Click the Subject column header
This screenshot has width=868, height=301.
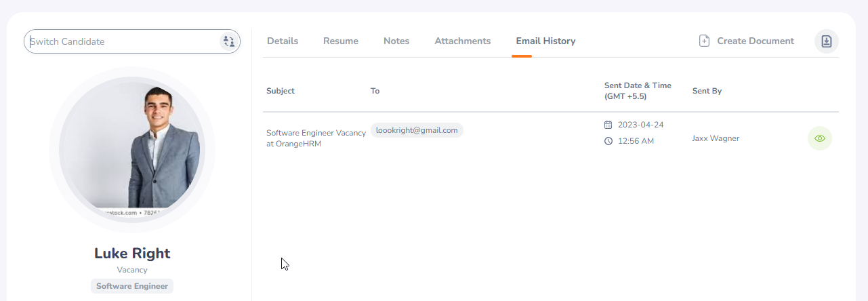[281, 91]
